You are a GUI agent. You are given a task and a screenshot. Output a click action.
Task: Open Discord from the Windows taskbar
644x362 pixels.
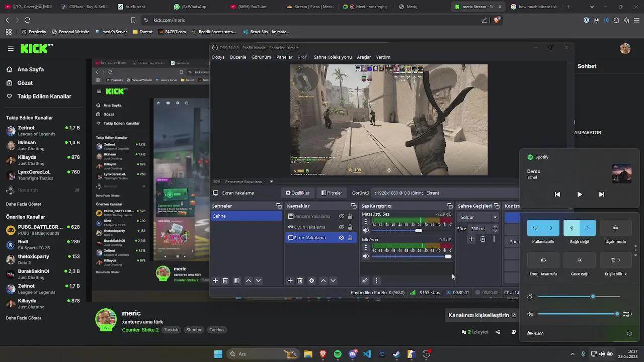[x=352, y=353]
